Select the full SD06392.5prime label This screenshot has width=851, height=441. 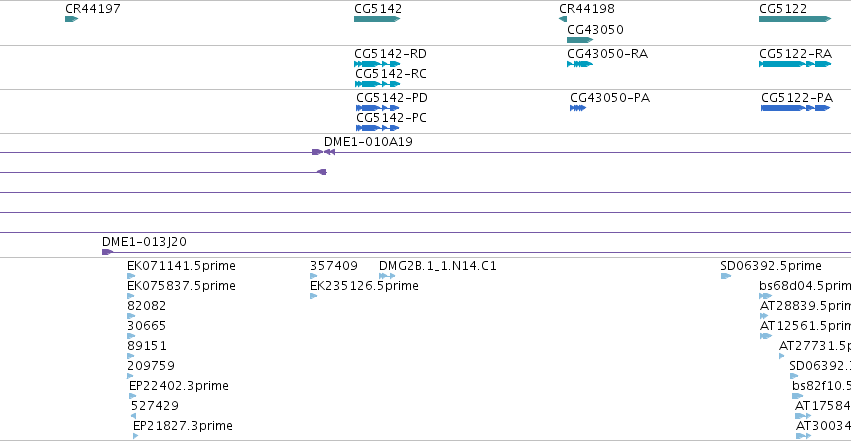point(771,266)
